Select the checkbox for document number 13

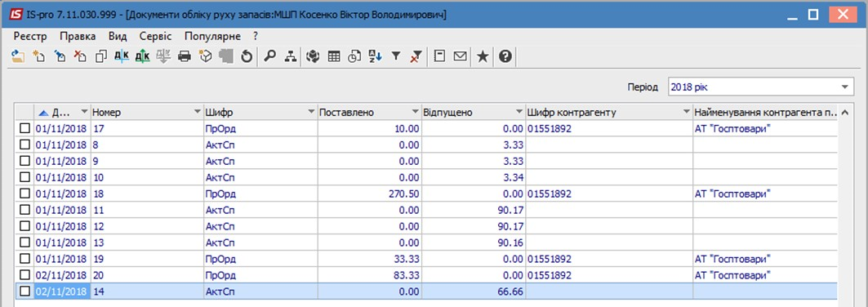(x=24, y=242)
